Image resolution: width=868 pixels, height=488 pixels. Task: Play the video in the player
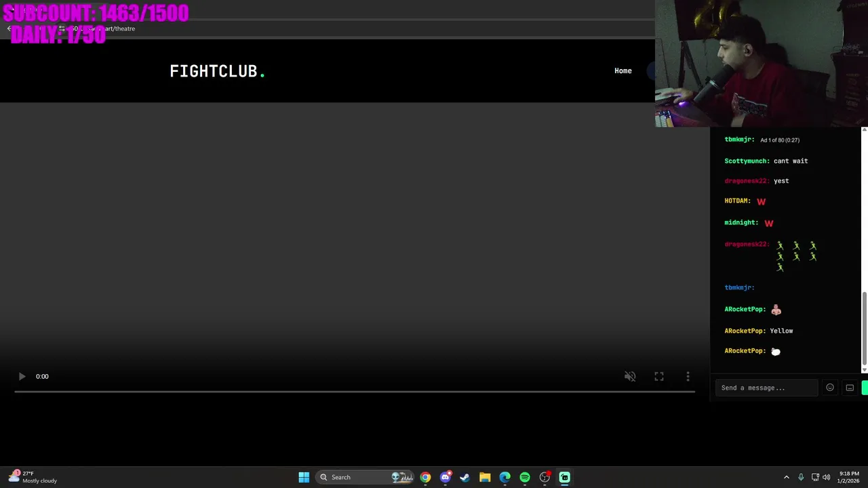click(x=22, y=376)
